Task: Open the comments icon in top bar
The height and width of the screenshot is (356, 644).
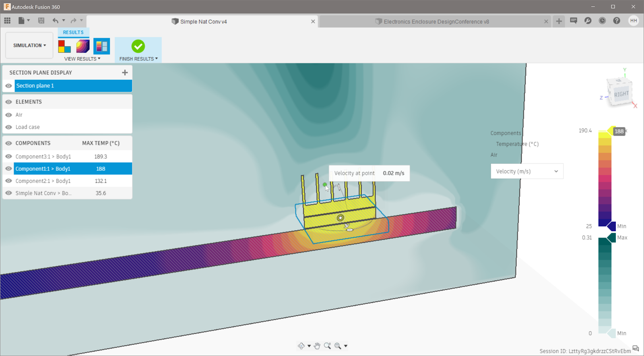Action: pyautogui.click(x=574, y=21)
